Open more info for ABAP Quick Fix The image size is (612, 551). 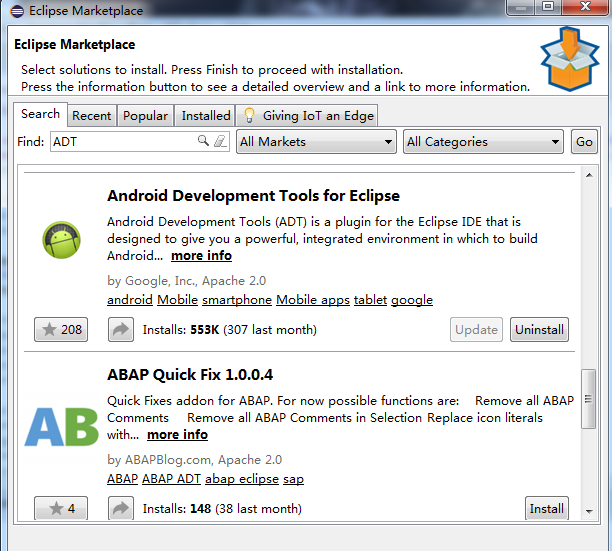tap(177, 435)
